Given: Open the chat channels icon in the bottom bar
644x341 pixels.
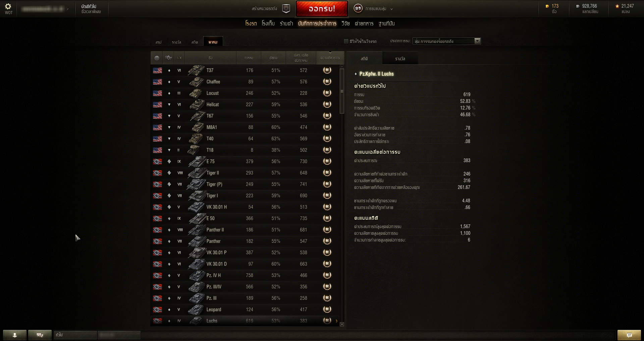Looking at the screenshot, I should 40,335.
